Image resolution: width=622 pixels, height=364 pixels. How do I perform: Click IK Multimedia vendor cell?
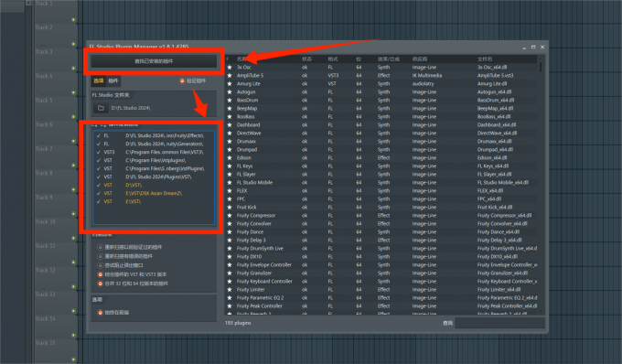tap(427, 75)
